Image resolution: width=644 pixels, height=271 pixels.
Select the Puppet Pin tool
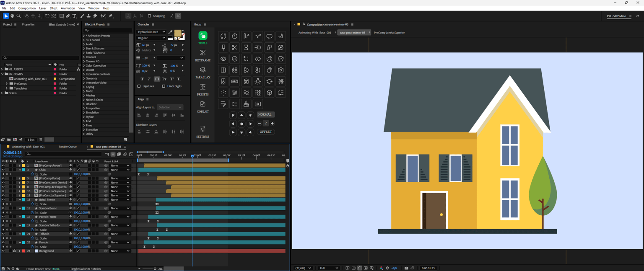111,16
